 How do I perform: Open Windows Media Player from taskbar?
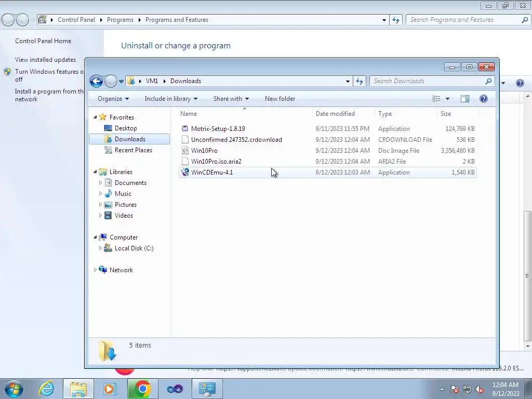coord(110,389)
